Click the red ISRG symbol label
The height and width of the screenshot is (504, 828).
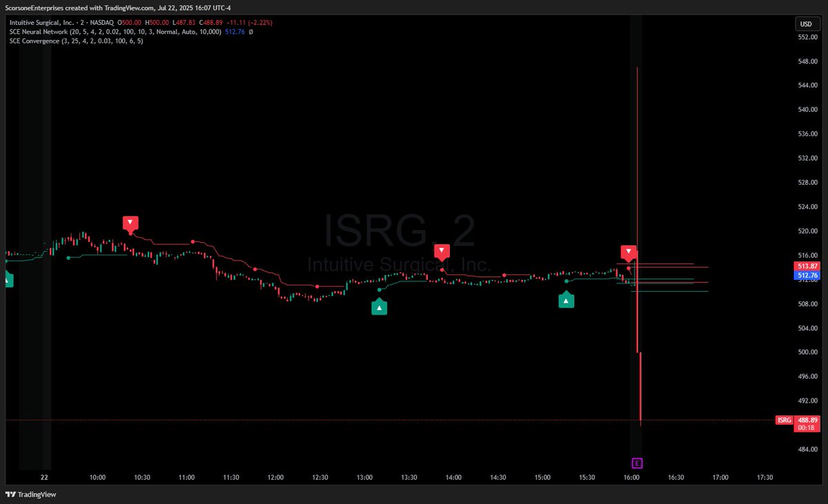[783, 420]
